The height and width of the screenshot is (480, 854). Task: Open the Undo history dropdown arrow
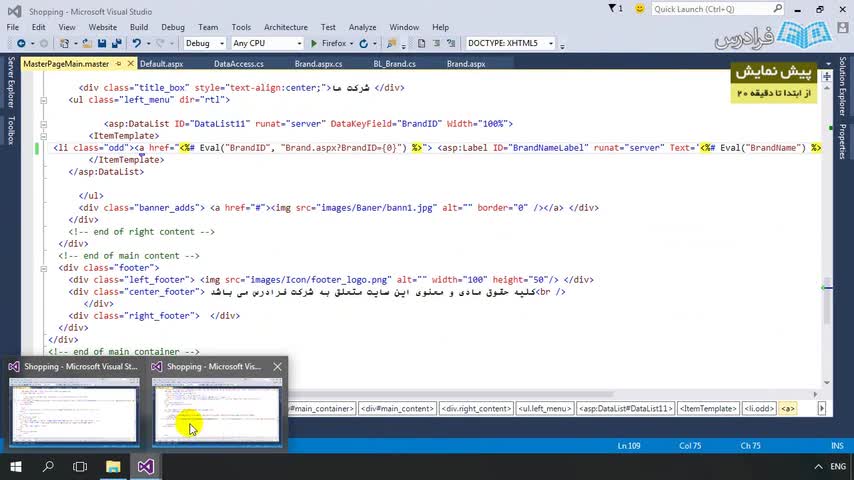[x=148, y=44]
